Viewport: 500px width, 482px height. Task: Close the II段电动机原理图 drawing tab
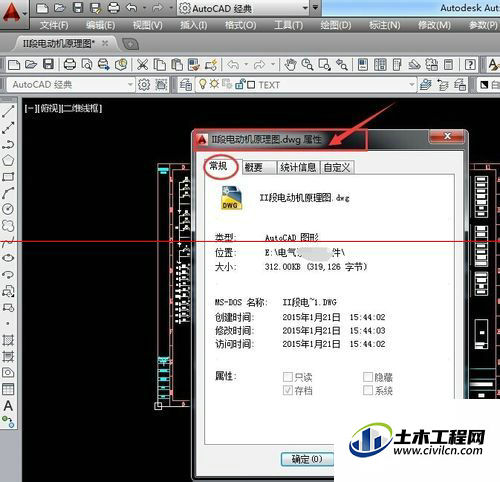pos(105,43)
